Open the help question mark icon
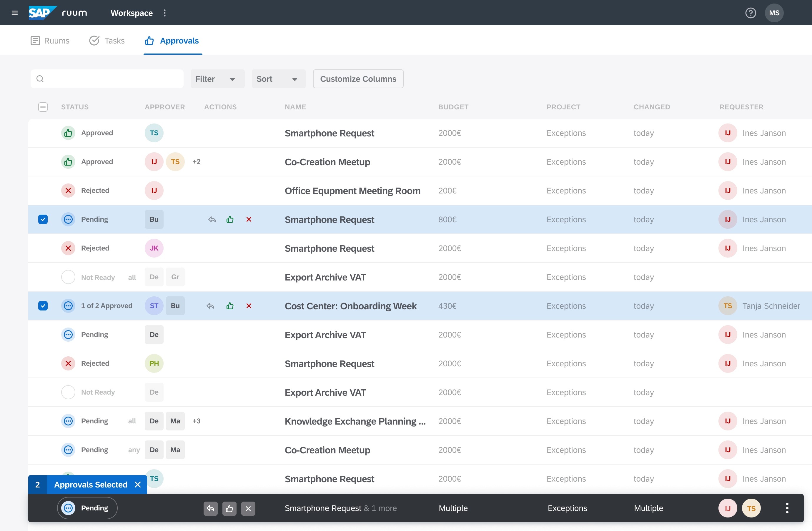 pos(750,13)
